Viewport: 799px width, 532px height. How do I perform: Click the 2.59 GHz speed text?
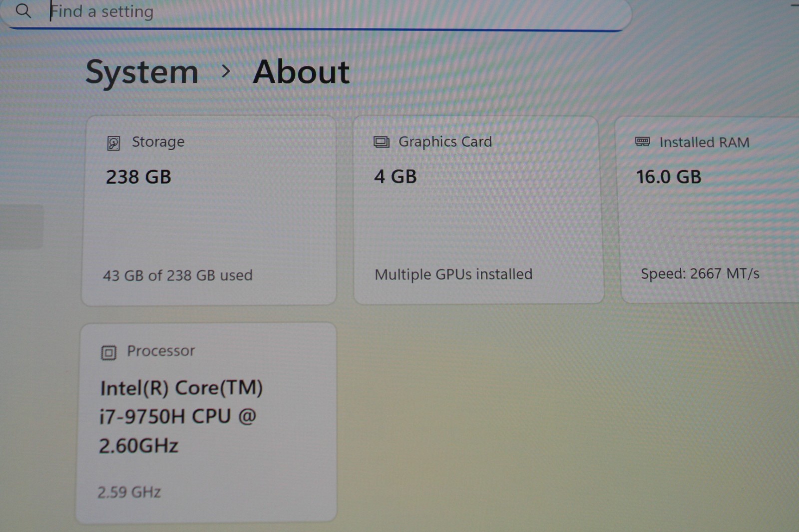coord(129,493)
